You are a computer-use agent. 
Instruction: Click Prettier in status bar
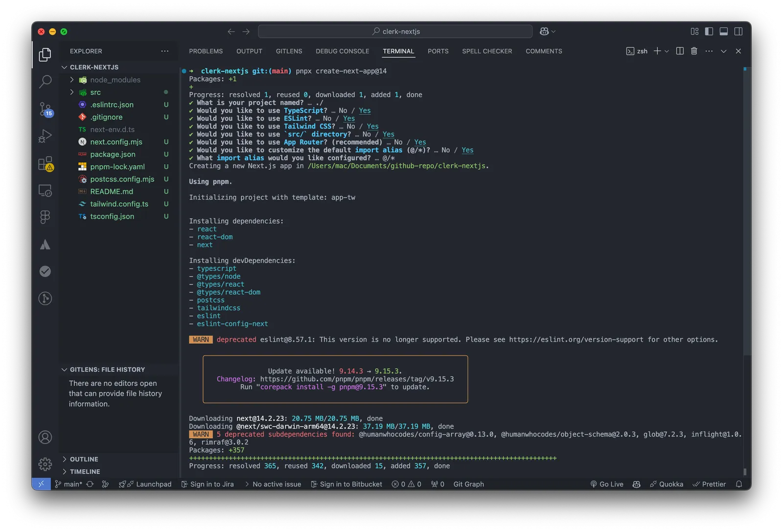709,484
